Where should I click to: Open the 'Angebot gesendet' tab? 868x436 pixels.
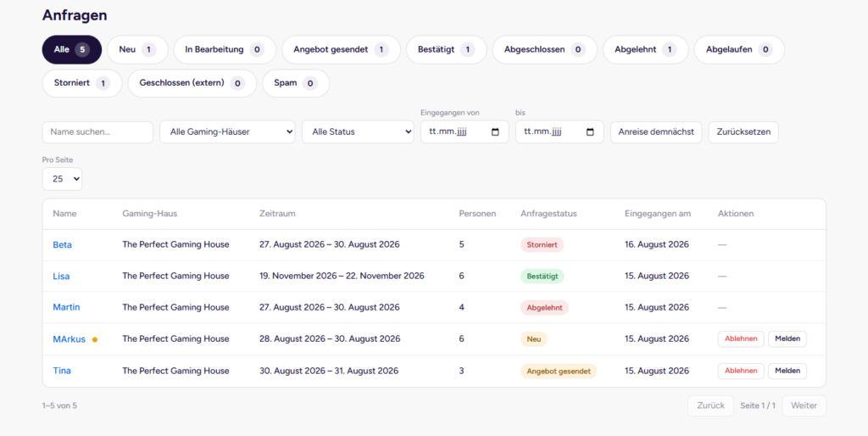(341, 50)
